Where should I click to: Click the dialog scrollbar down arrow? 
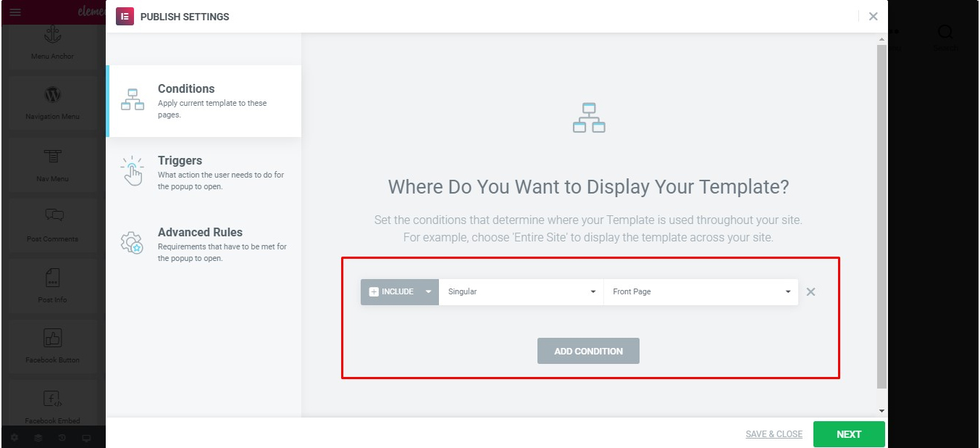881,410
